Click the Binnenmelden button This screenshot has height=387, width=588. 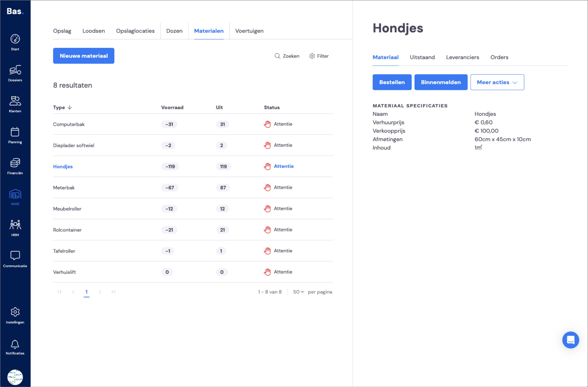[441, 82]
